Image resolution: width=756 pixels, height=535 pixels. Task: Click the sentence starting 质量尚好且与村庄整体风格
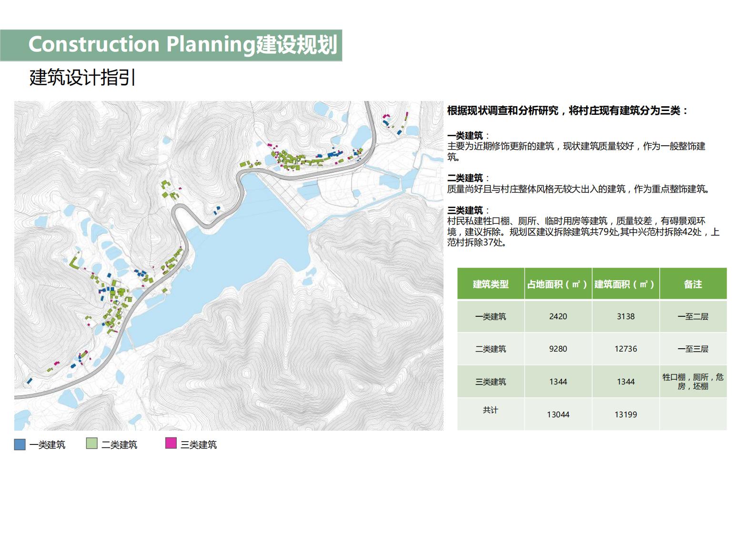579,189
